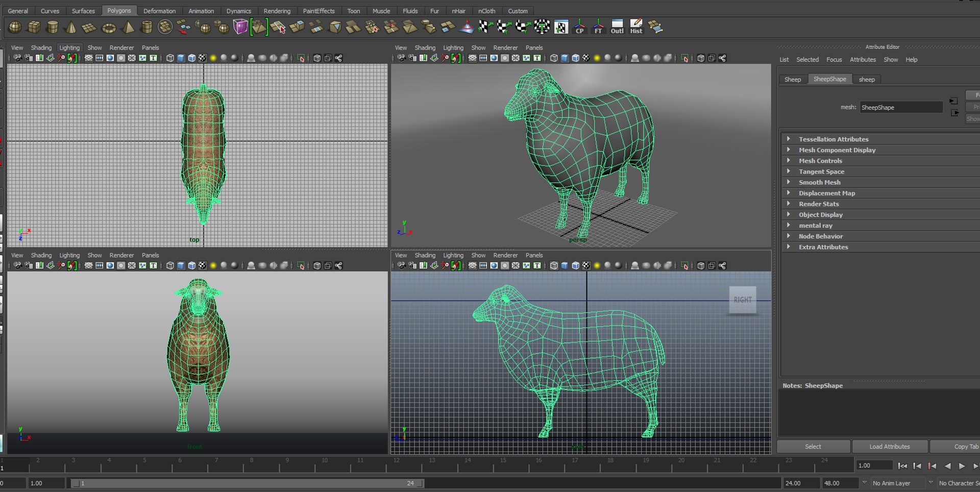Click the polygon pipe shelf icon
This screenshot has width=980, height=492.
[146, 27]
